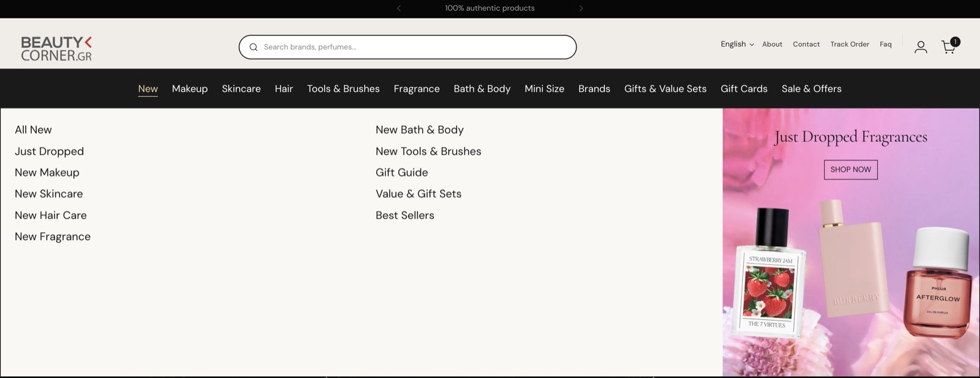The height and width of the screenshot is (378, 980).
Task: Open the Brands menu
Action: [594, 89]
